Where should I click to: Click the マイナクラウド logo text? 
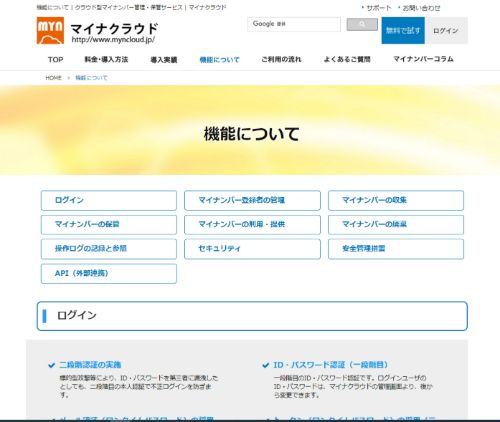click(114, 29)
